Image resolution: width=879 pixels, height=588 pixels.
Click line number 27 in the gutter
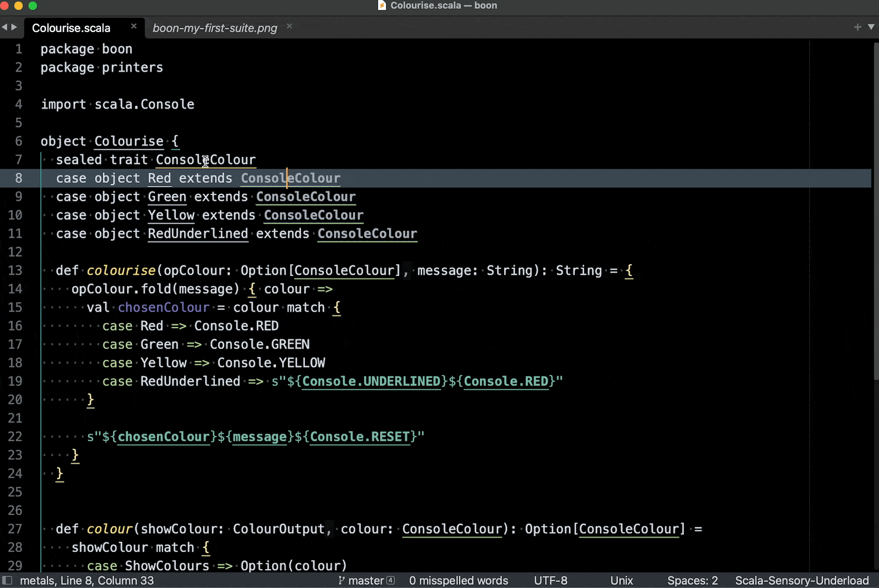(15, 529)
